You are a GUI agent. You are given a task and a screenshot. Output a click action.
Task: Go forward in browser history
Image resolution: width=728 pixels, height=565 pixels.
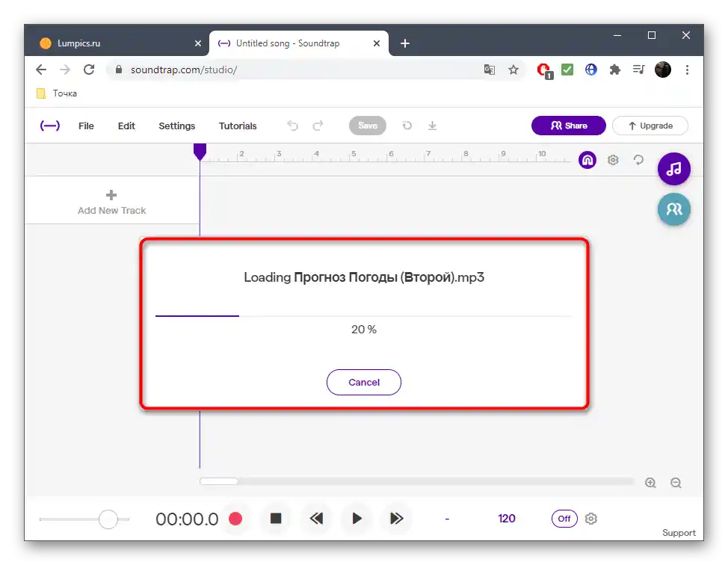65,70
